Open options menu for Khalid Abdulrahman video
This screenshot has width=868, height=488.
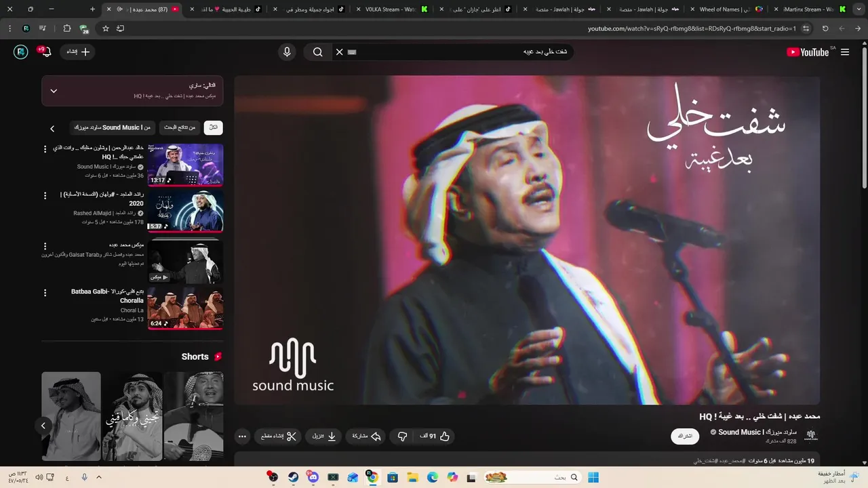45,149
